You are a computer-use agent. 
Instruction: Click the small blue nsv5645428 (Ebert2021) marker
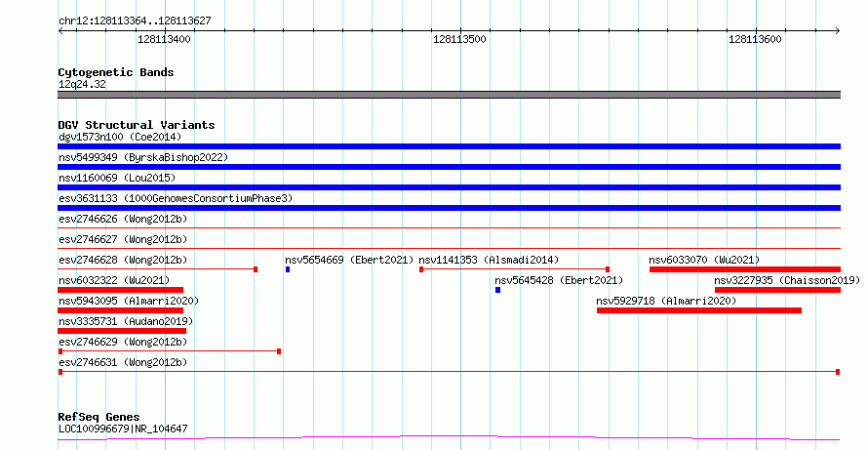(497, 290)
